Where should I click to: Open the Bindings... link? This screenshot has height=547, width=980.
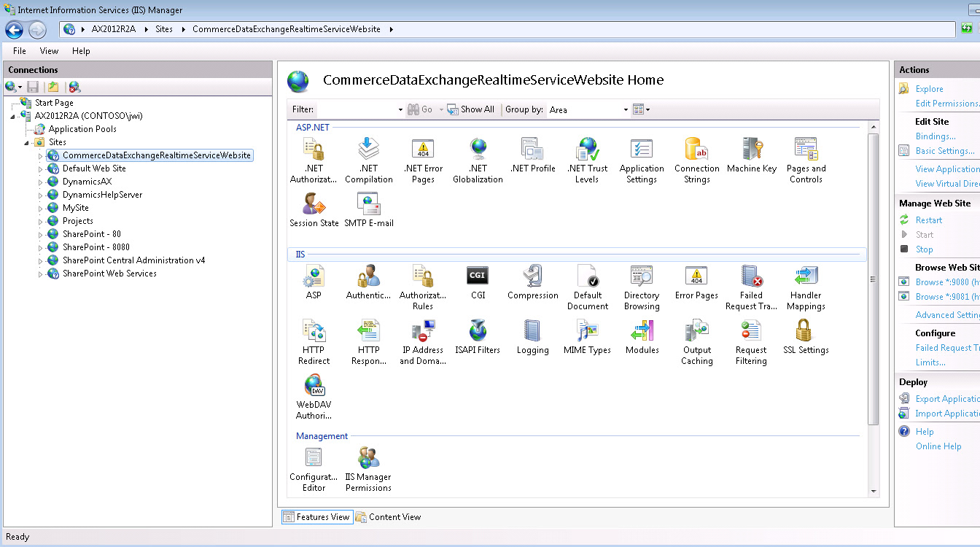pyautogui.click(x=936, y=136)
